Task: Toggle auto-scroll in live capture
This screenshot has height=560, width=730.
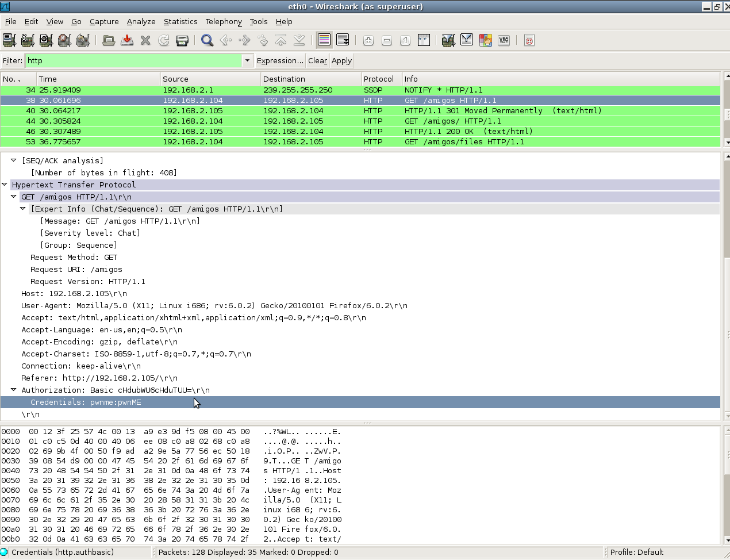Action: 343,40
